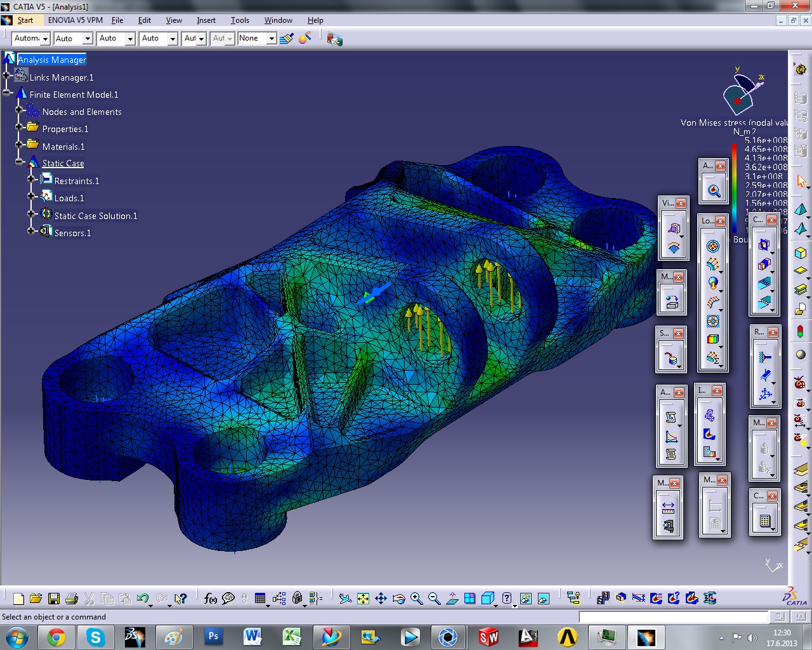Expand the Links Manager.1 tree node

coord(6,76)
